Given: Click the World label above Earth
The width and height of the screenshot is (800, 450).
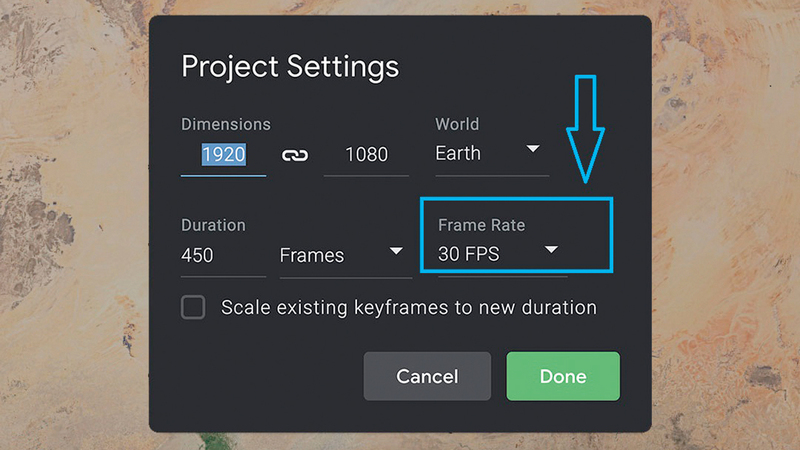Looking at the screenshot, I should (x=457, y=125).
